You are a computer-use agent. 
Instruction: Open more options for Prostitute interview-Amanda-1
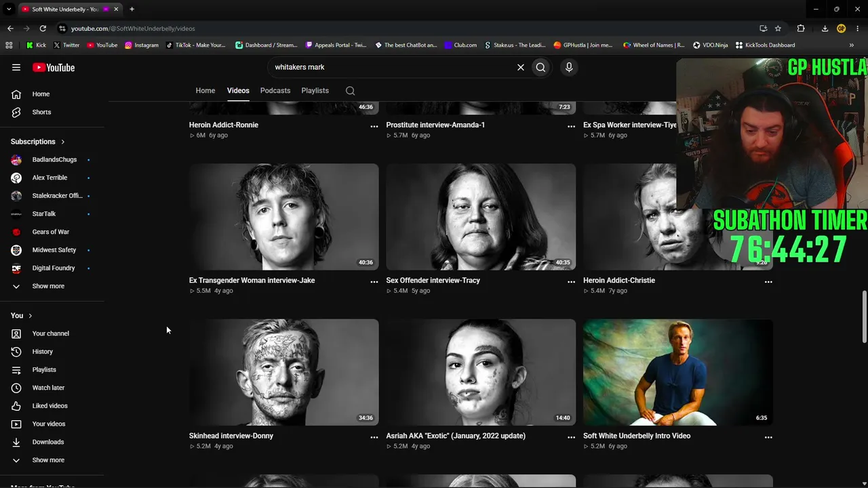point(571,126)
